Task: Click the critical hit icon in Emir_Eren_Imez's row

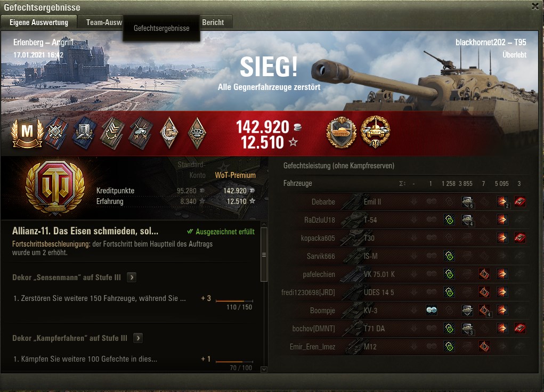Action: click(484, 346)
